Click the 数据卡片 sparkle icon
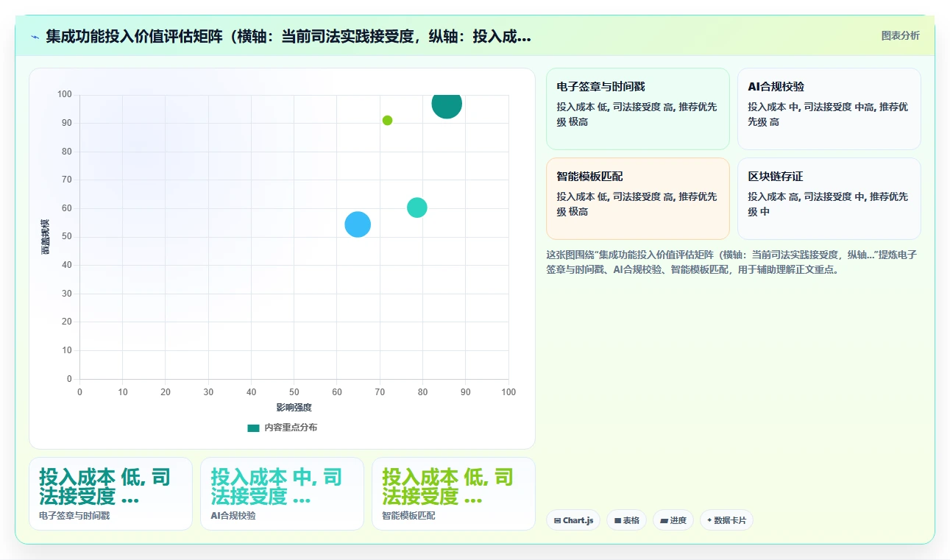This screenshot has height=560, width=950. pyautogui.click(x=709, y=520)
